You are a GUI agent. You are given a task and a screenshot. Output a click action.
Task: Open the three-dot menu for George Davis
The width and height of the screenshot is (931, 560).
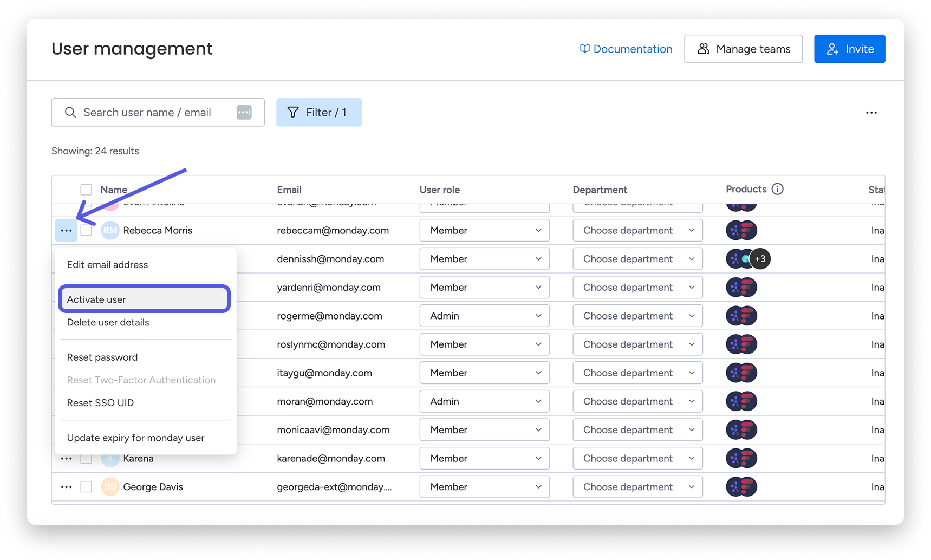[66, 487]
